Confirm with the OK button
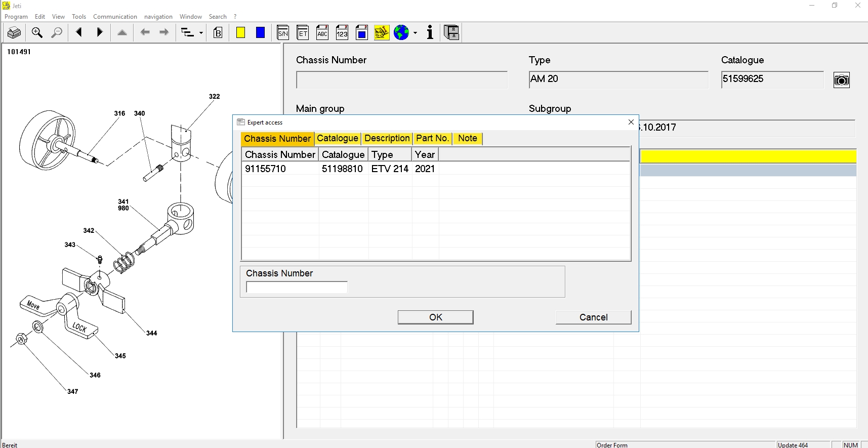868x448 pixels. (436, 317)
